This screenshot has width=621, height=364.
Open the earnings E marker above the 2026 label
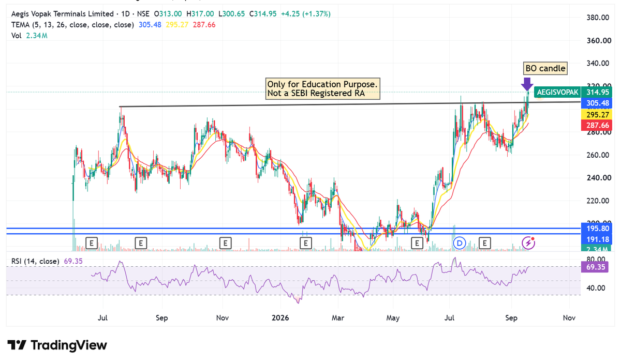pos(306,242)
